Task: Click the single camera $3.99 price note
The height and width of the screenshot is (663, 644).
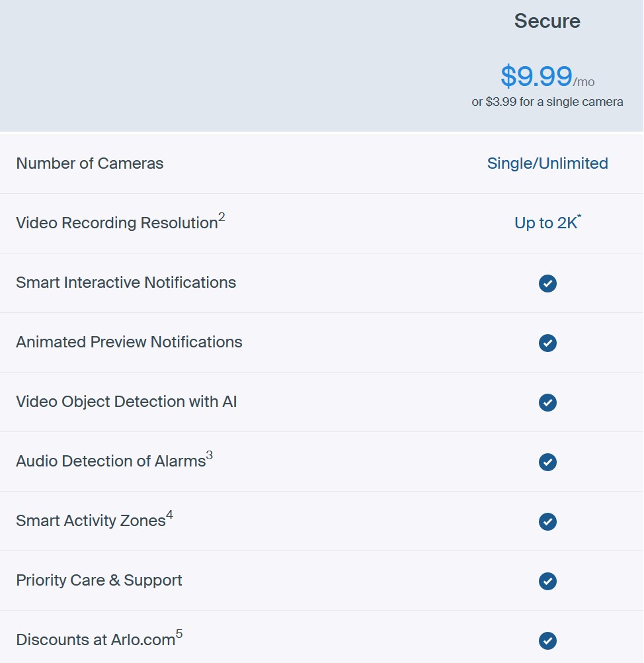Action: click(547, 102)
